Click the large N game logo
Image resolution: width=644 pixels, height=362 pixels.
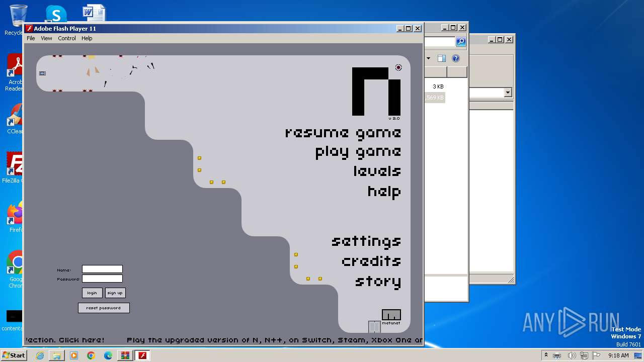(376, 92)
